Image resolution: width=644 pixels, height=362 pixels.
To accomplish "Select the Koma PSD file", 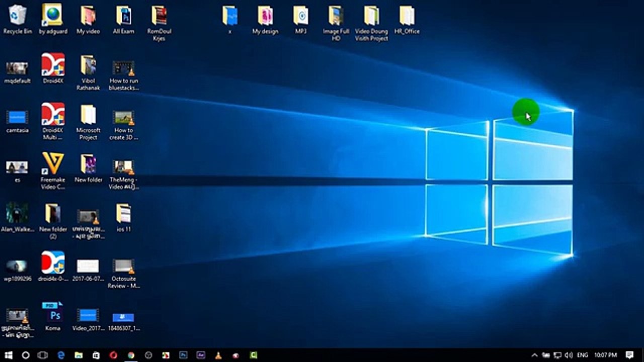I will (x=53, y=316).
